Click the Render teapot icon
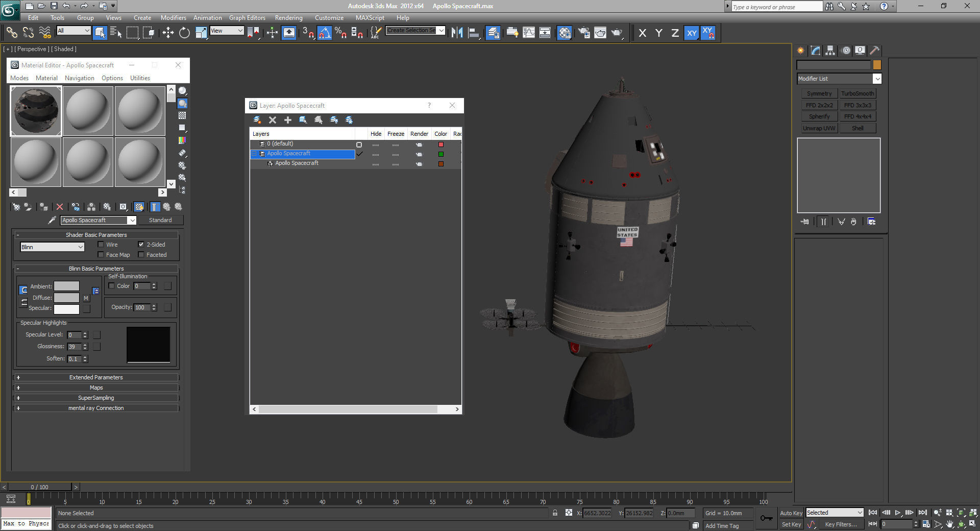The width and height of the screenshot is (980, 531). pos(617,33)
